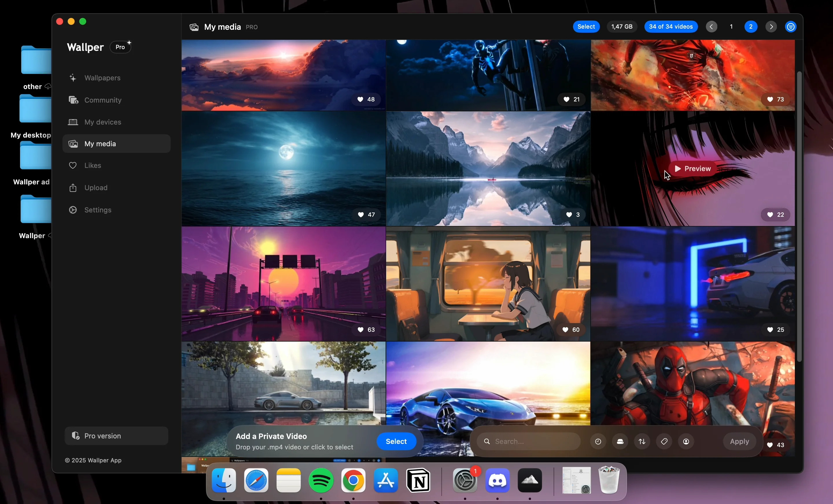Click the My media header icon
Screen dimensions: 833x504
[x=194, y=27]
